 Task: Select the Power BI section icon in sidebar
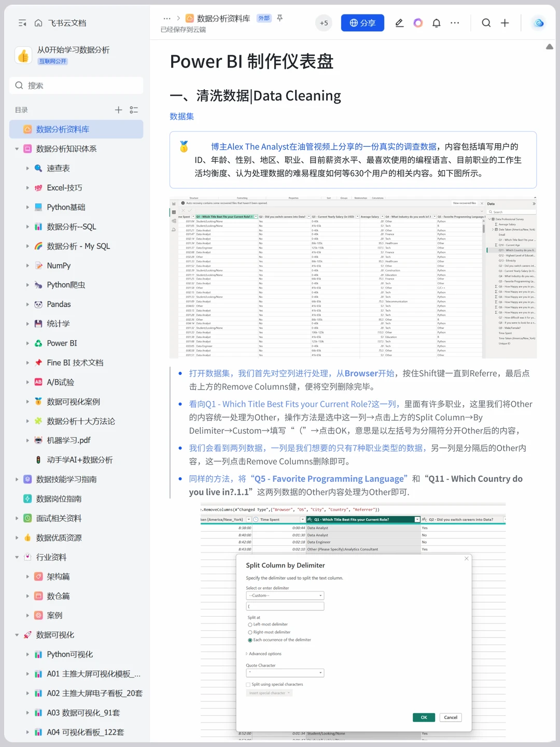point(38,343)
